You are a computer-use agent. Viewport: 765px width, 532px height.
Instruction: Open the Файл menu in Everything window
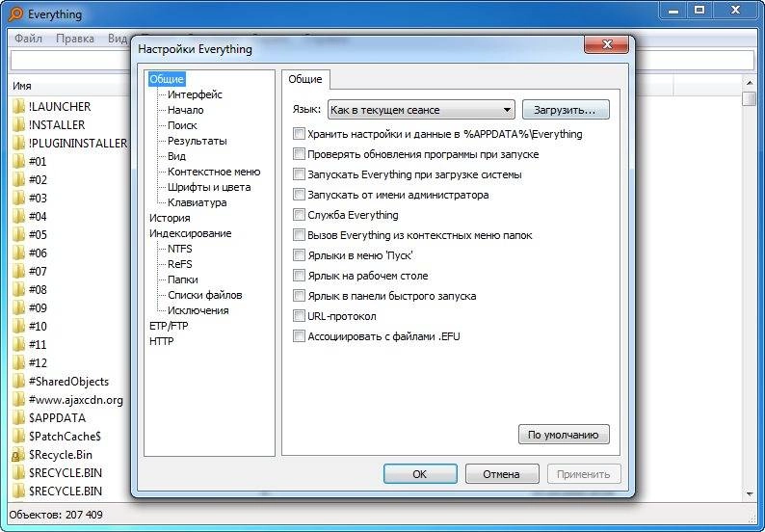point(28,39)
